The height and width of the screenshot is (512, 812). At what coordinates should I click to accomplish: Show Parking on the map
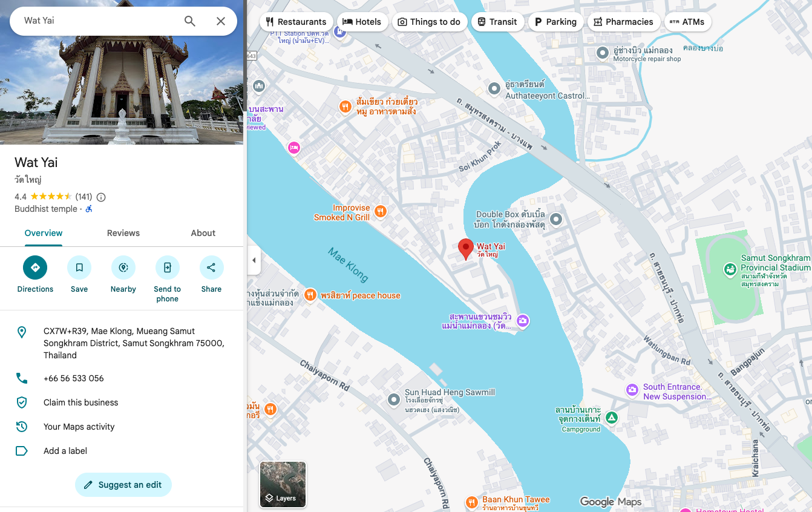(555, 22)
